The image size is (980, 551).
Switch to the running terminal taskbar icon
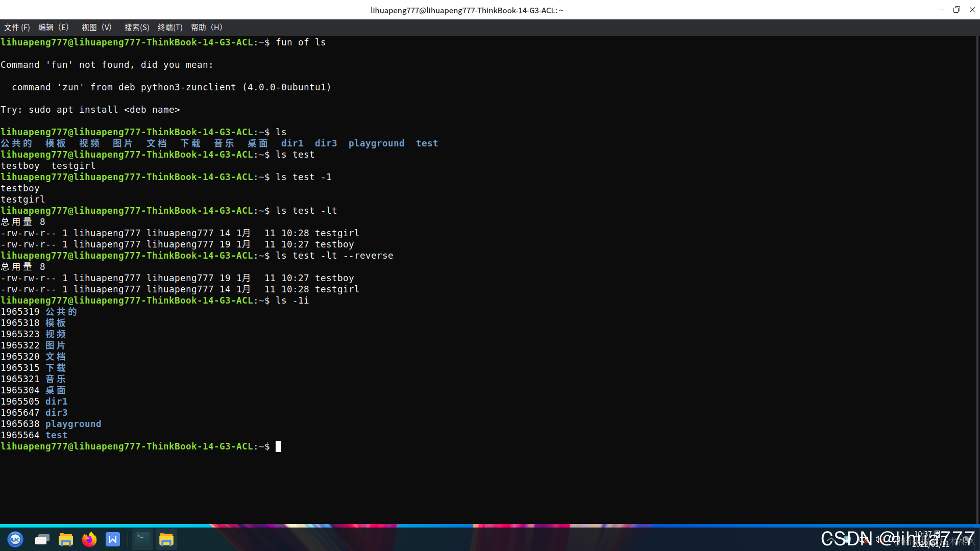point(142,539)
